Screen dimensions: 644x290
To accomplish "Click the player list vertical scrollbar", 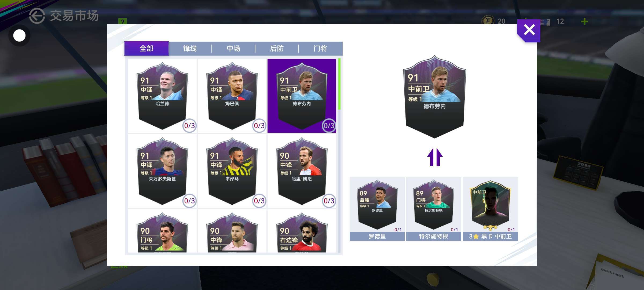I will click(x=339, y=155).
